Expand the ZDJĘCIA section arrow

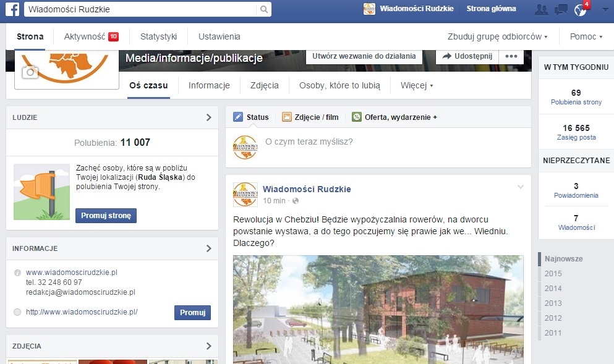[x=209, y=346]
